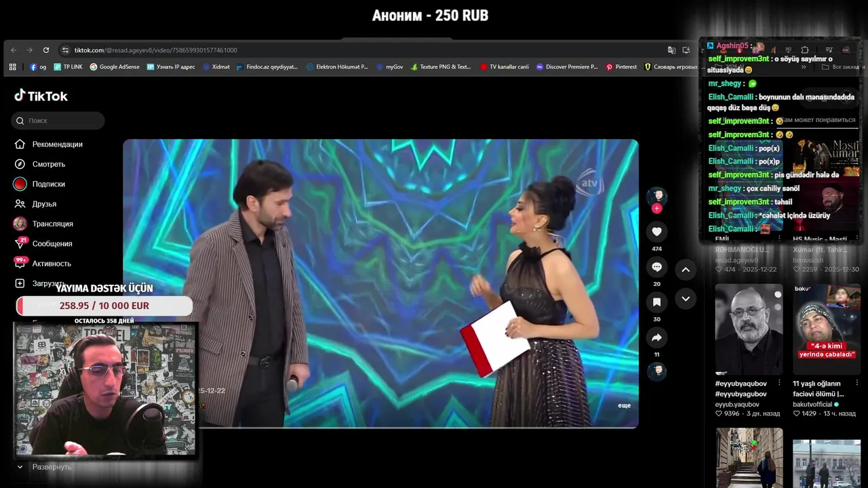Open Сообщения in the TikTok sidebar
The width and height of the screenshot is (868, 488).
point(42,243)
